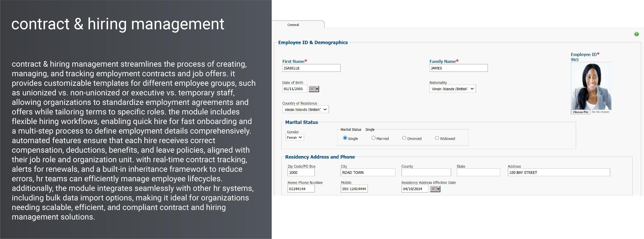The height and width of the screenshot is (239, 644).
Task: Click the Residency Address and Phone heading
Action: pyautogui.click(x=320, y=157)
